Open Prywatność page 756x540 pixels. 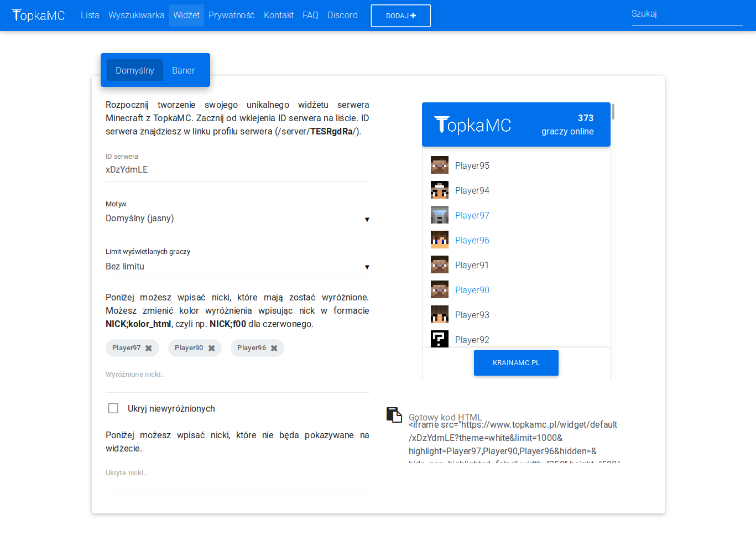[x=232, y=15]
